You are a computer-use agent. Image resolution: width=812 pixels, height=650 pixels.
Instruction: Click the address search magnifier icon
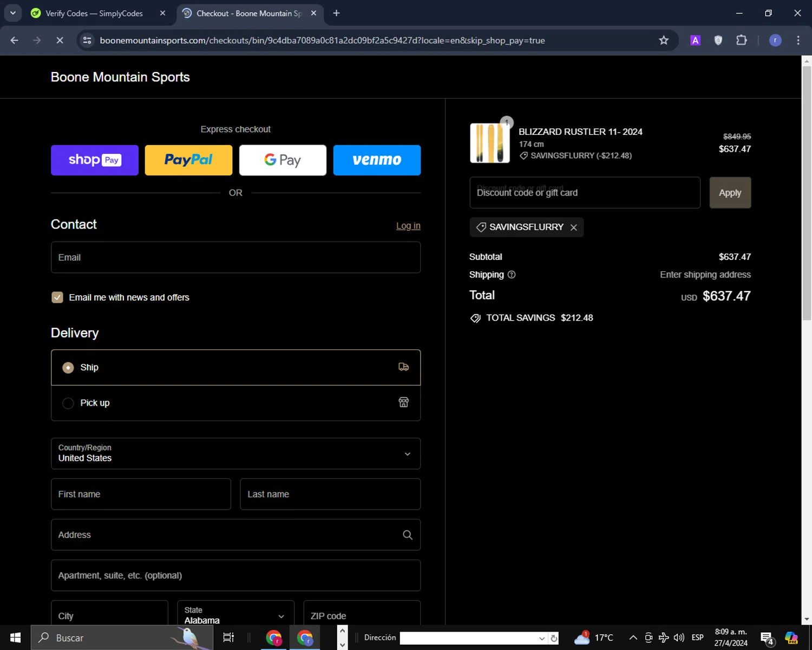[x=408, y=535]
